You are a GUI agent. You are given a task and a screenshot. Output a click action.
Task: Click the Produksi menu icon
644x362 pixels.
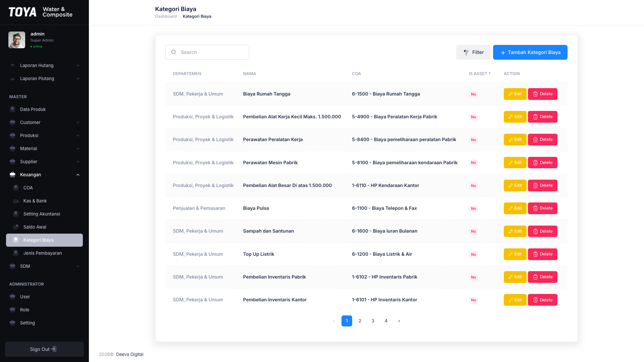pyautogui.click(x=12, y=135)
